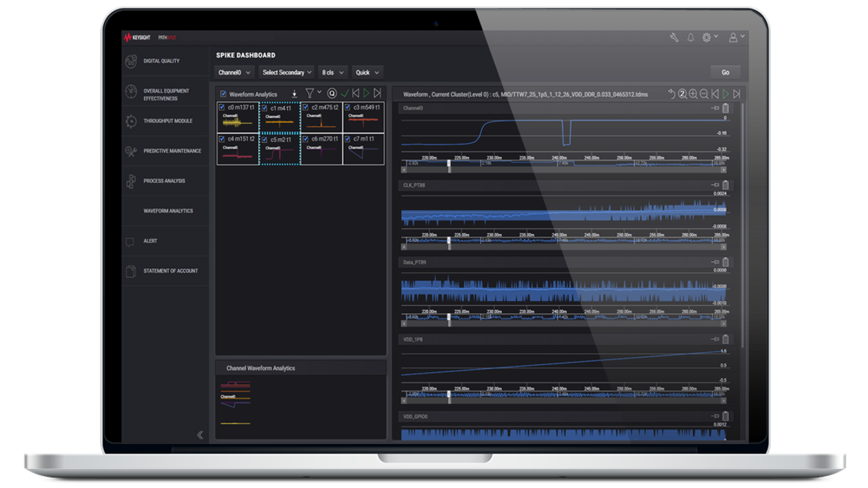Zoom in on the waveform view
The height and width of the screenshot is (488, 868).
(693, 94)
